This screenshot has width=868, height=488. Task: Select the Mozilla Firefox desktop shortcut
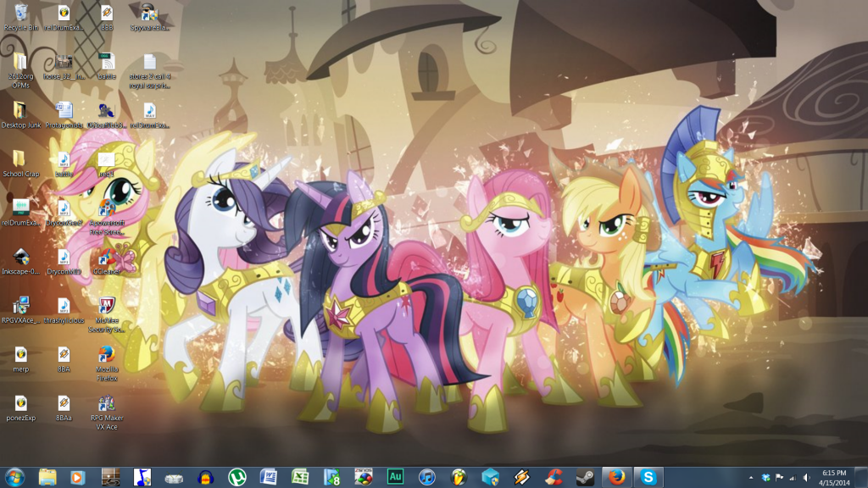click(x=107, y=363)
